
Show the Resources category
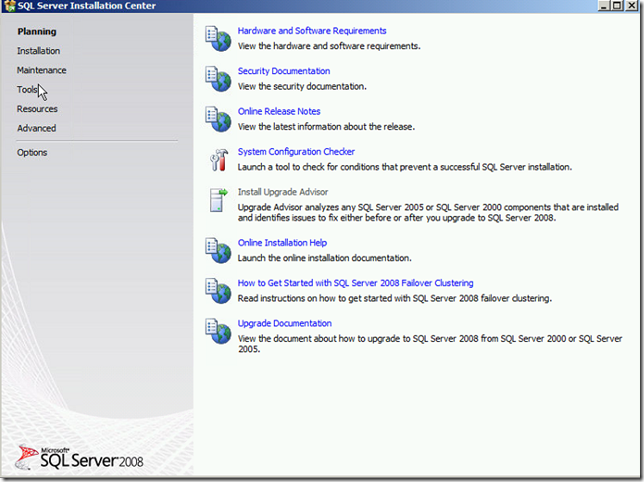(37, 109)
